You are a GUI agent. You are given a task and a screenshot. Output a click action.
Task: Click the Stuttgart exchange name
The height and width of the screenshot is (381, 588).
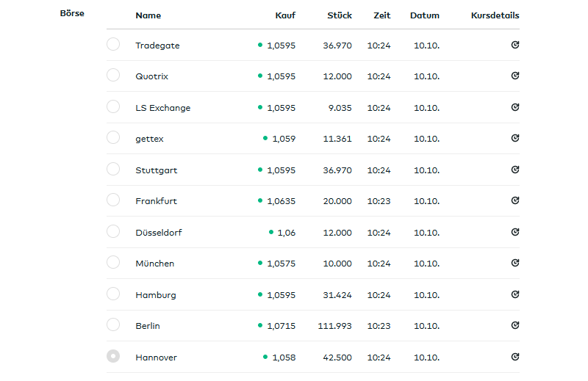156,170
